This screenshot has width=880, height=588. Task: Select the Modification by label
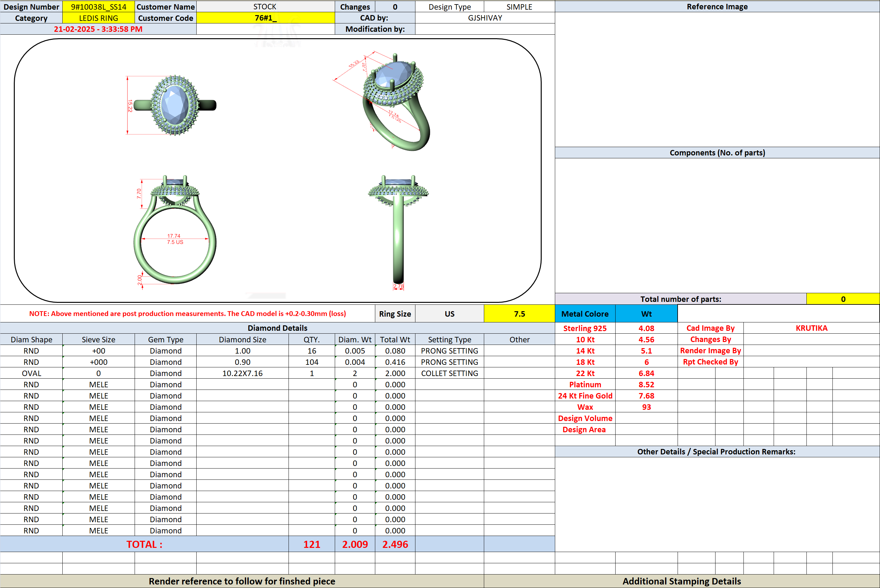click(x=375, y=29)
